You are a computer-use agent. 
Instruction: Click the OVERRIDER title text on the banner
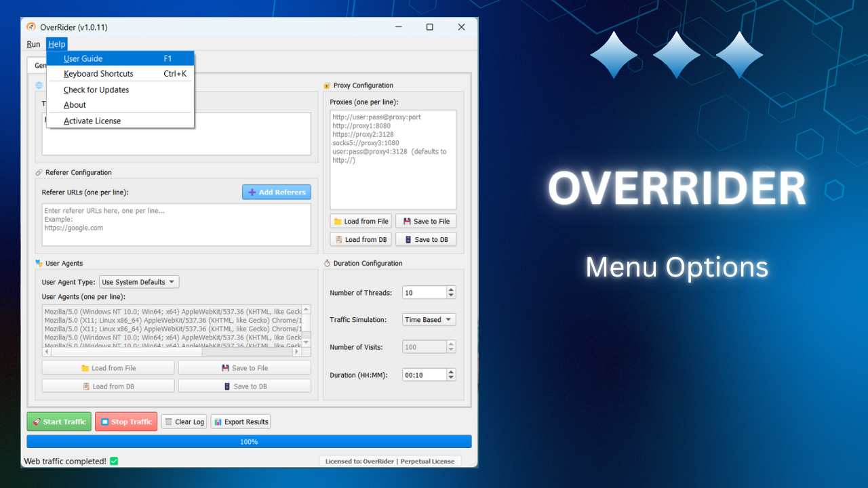[677, 189]
